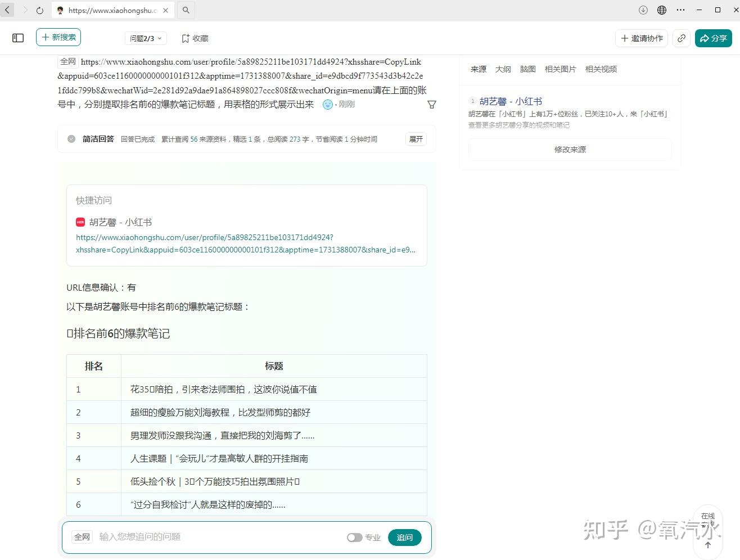
Task: Click the 修改来源 button
Action: [x=570, y=150]
